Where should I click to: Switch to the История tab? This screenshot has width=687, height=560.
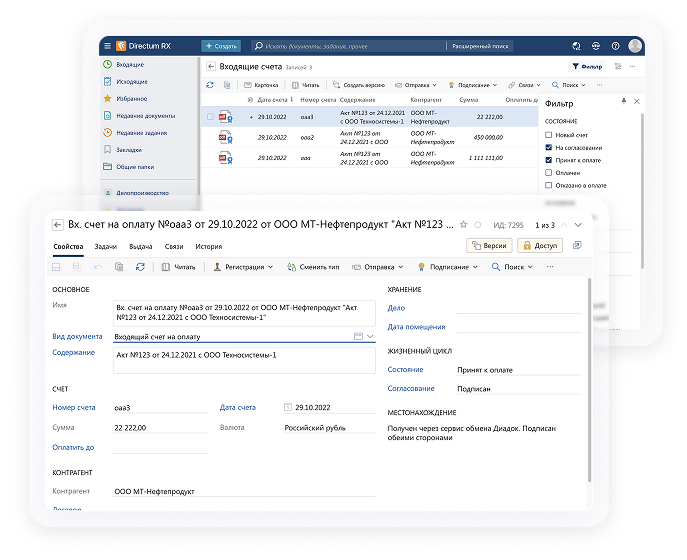coord(209,247)
